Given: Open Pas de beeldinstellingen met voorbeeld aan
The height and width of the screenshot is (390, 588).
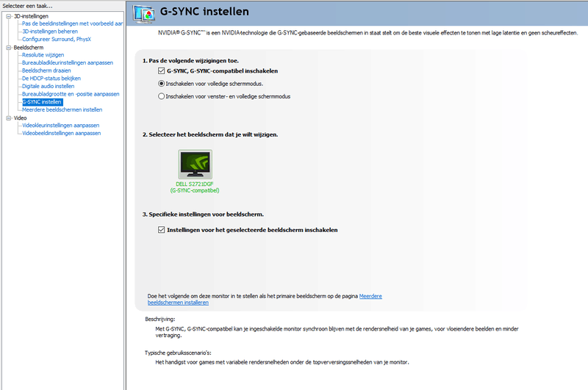Looking at the screenshot, I should 72,24.
